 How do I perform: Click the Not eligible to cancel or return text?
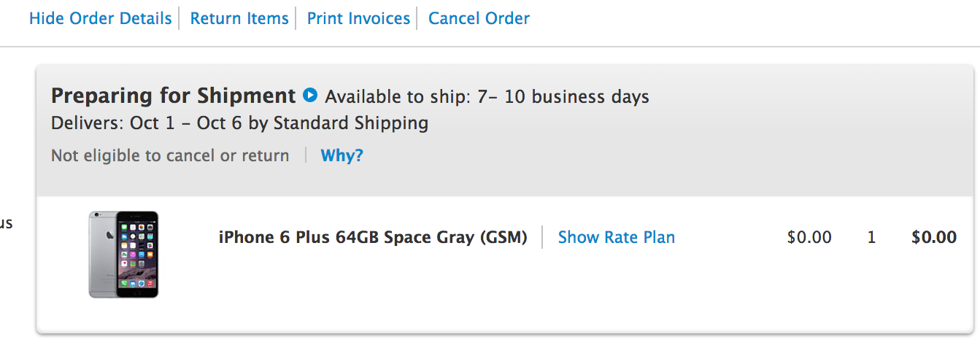pyautogui.click(x=170, y=155)
